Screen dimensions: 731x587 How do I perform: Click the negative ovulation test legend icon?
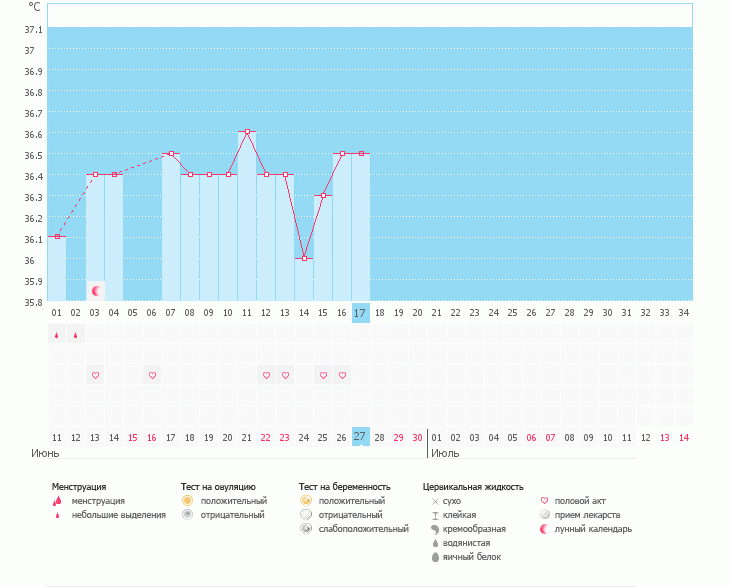coord(187,514)
